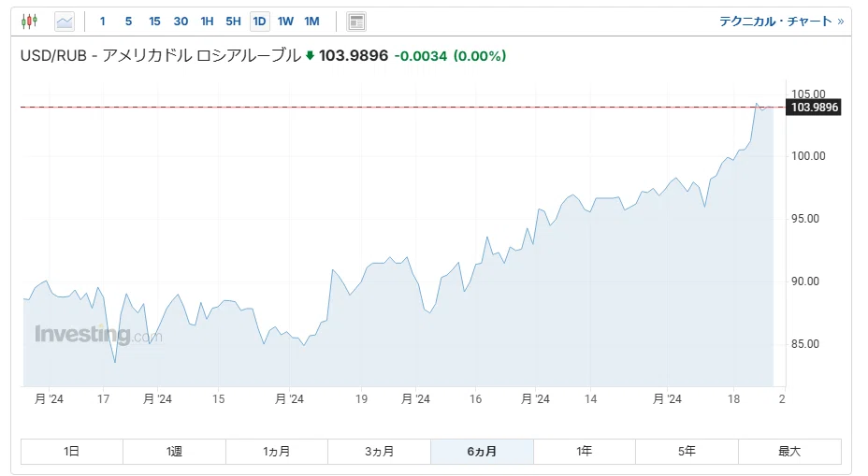868x476 pixels.
Task: Choose the 1M monthly interval
Action: pyautogui.click(x=311, y=22)
